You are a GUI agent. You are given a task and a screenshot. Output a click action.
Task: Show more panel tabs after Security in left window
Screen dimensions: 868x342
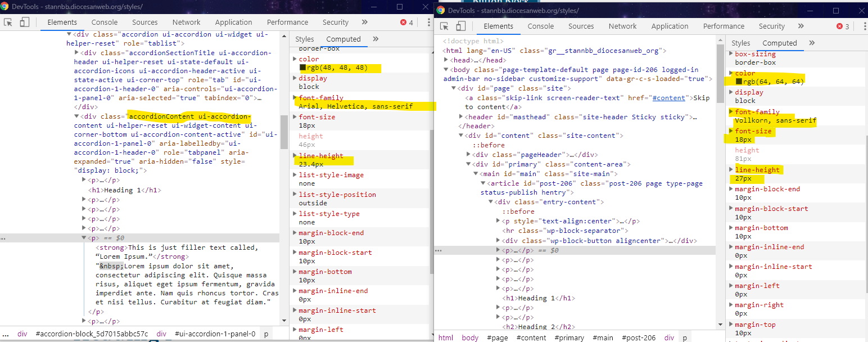click(364, 22)
